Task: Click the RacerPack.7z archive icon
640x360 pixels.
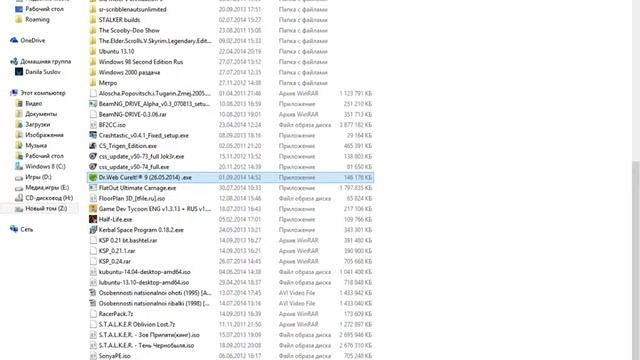Action: coord(93,313)
